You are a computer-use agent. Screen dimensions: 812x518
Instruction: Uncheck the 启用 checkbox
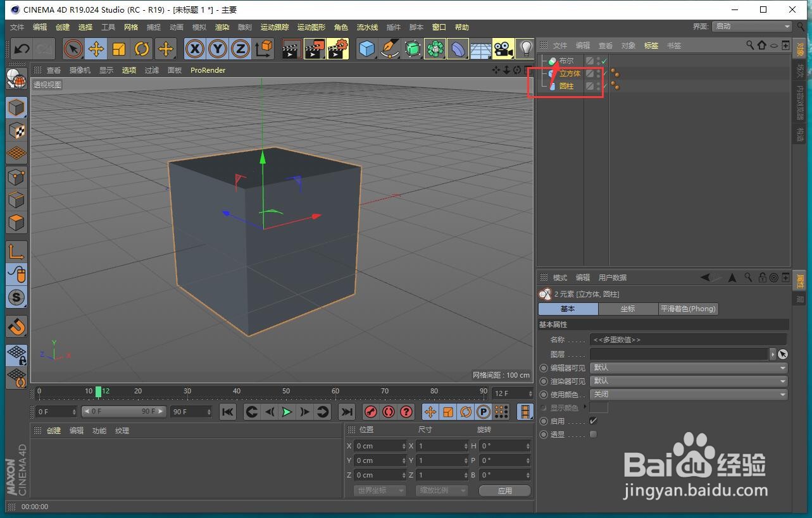pyautogui.click(x=593, y=421)
